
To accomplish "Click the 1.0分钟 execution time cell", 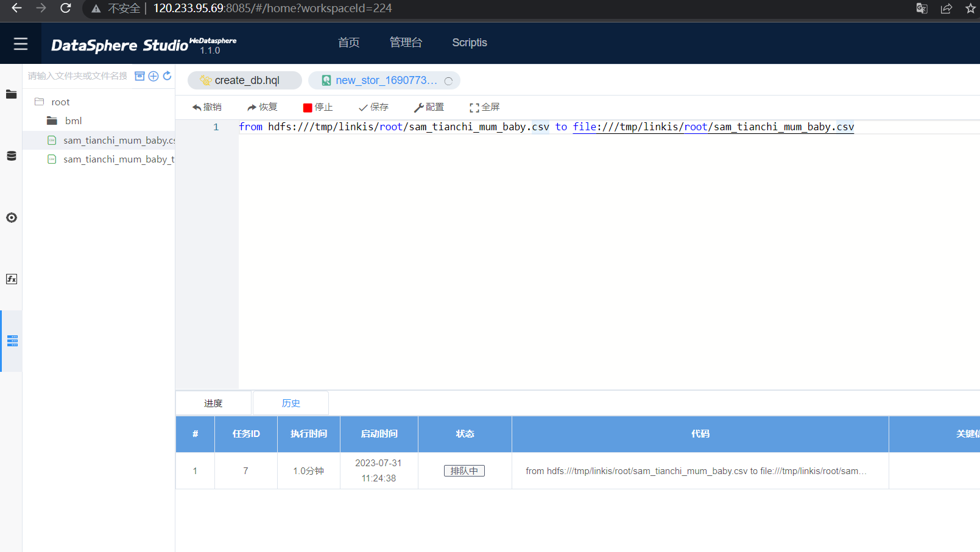I will pos(309,471).
